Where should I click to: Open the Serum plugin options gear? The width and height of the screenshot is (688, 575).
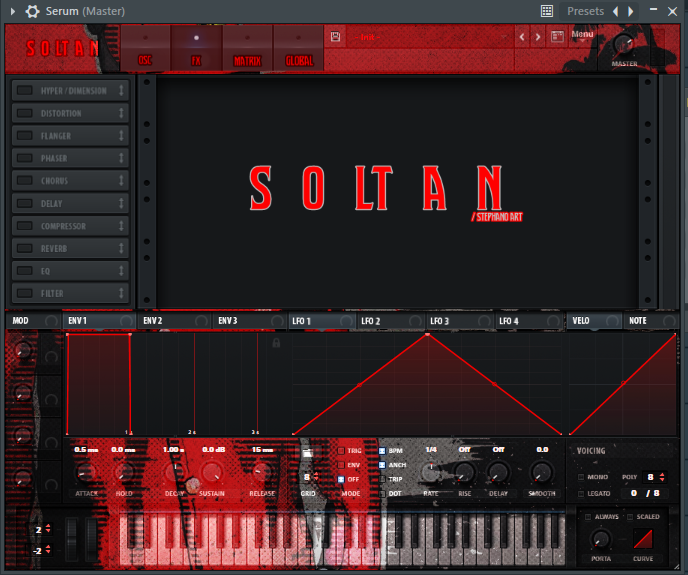click(x=32, y=11)
